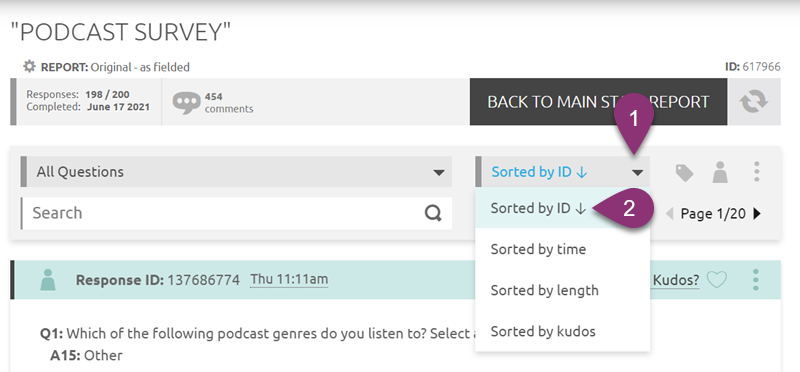Click the Thu 11:11am timestamp link
Screen dimensions: 800x372
click(x=289, y=279)
